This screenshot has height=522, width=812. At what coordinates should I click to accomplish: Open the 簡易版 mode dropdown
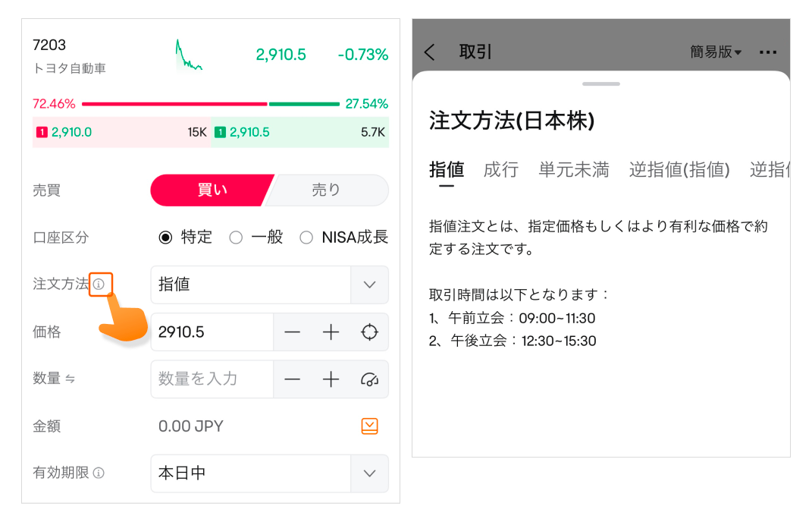tap(716, 52)
